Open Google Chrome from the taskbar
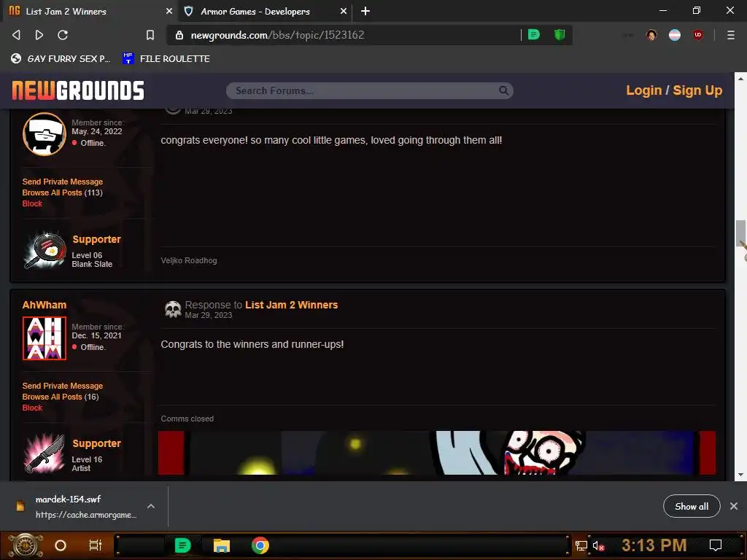The image size is (747, 560). (260, 545)
